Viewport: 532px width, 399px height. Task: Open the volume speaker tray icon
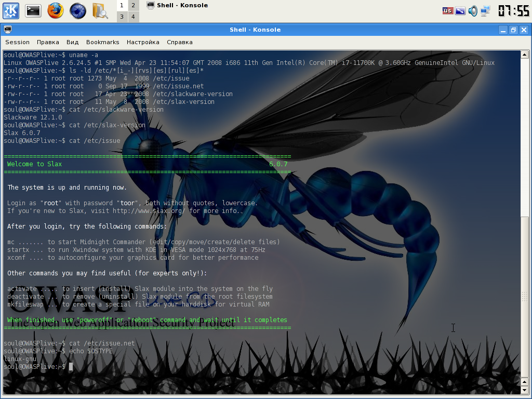coord(473,11)
